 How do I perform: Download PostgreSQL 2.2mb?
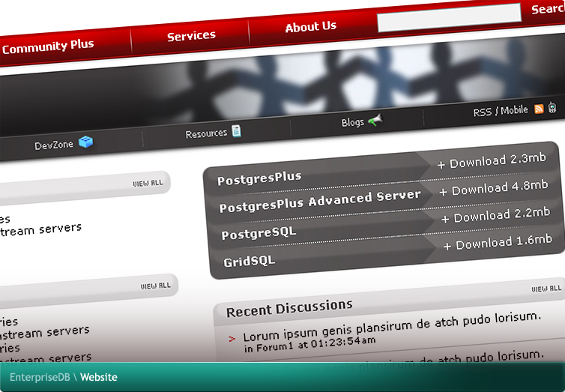pos(496,214)
